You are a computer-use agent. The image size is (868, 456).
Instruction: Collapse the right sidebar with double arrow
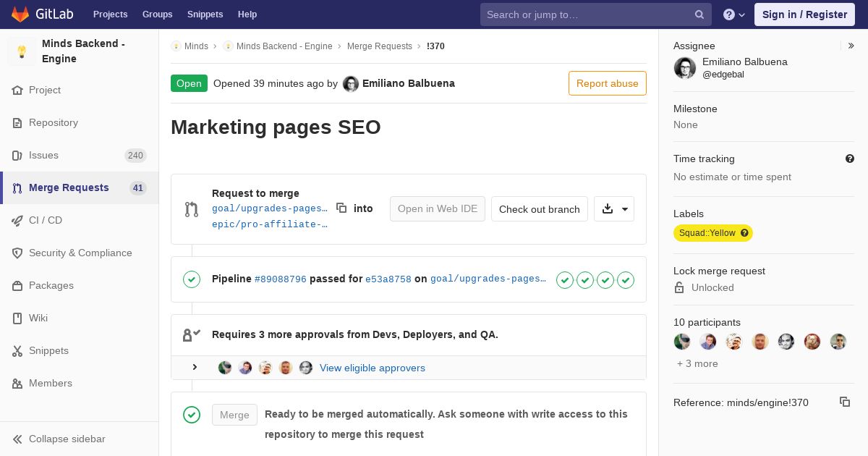coord(851,46)
